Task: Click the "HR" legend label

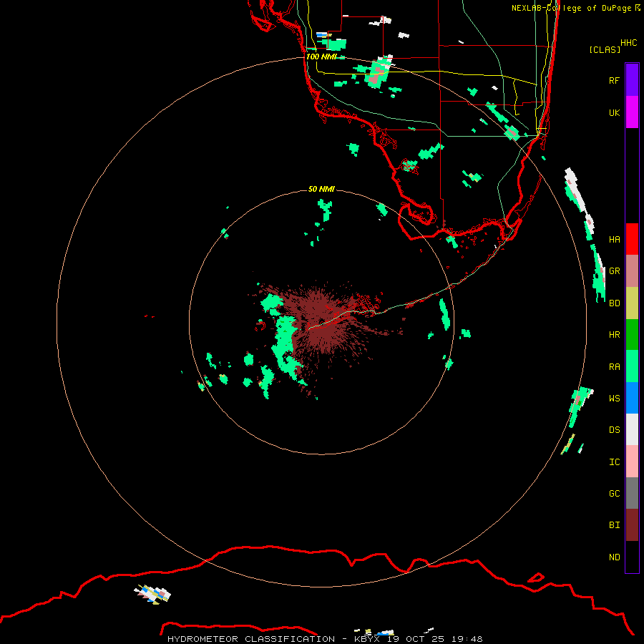Action: (614, 335)
